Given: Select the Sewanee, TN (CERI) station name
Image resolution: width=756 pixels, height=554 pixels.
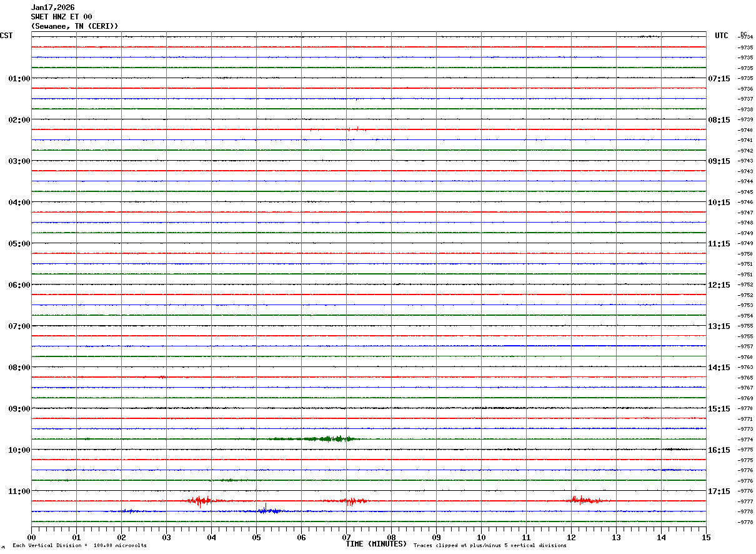Looking at the screenshot, I should point(74,26).
